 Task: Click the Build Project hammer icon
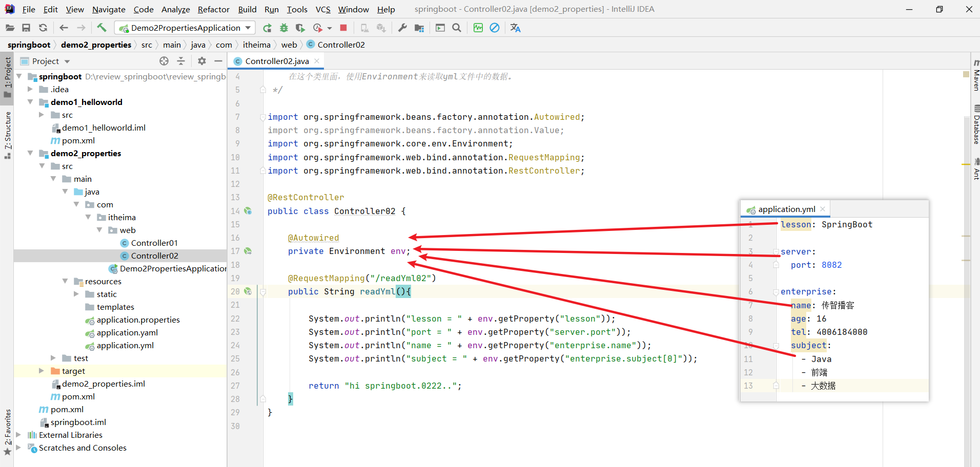pos(101,28)
